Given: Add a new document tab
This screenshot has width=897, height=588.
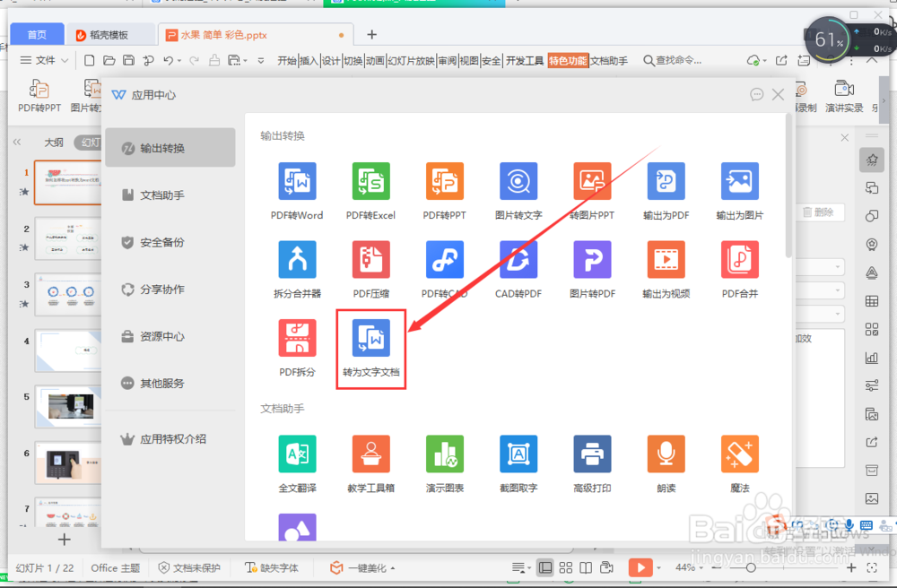Looking at the screenshot, I should (x=372, y=35).
